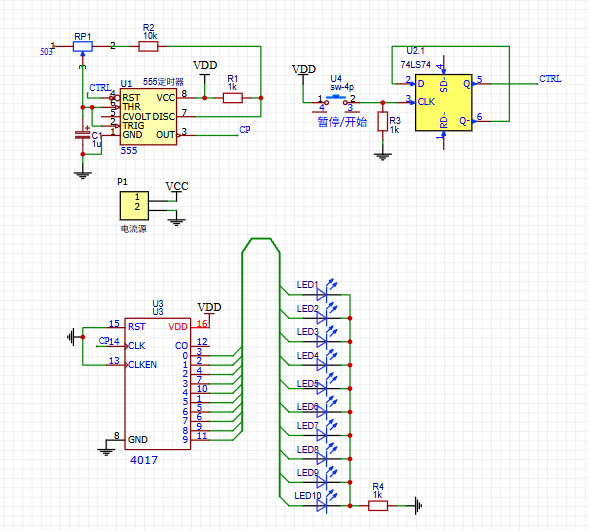Click the 74LS74 flip-flop yellow body
The width and height of the screenshot is (589, 530).
(x=444, y=103)
